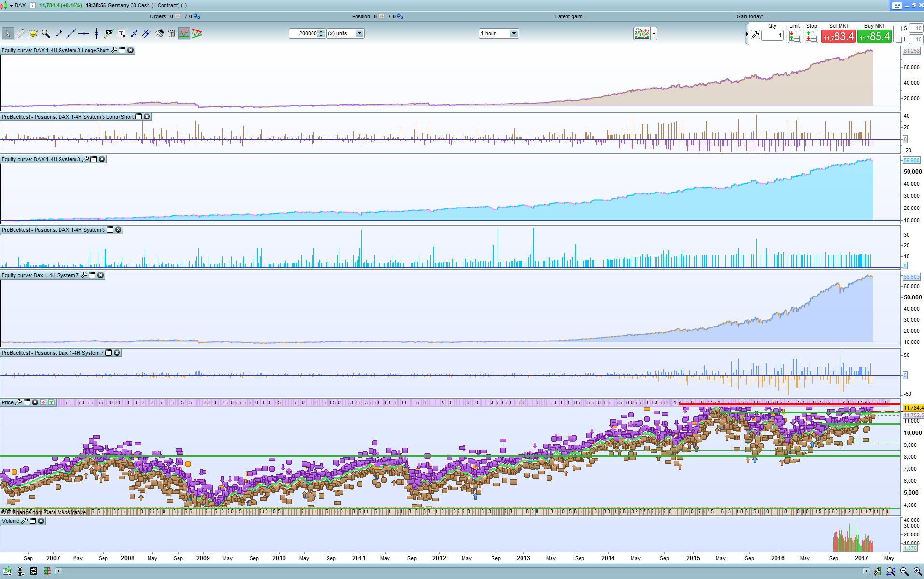Select the text annotation tool
Image resolution: width=924 pixels, height=579 pixels.
pos(121,33)
